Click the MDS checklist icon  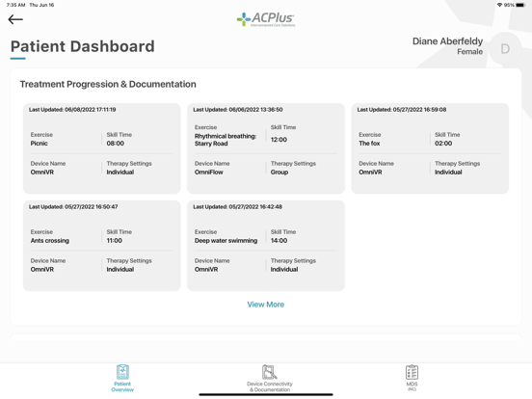pyautogui.click(x=412, y=372)
